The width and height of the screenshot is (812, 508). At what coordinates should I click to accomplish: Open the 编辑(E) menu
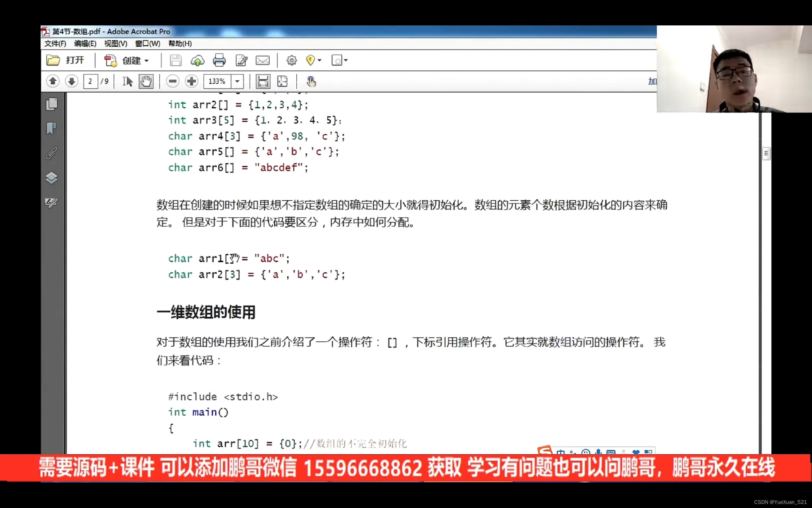click(x=85, y=44)
